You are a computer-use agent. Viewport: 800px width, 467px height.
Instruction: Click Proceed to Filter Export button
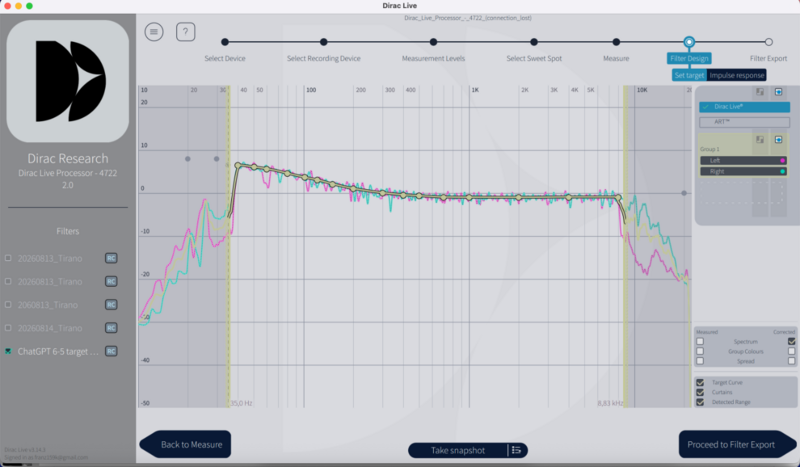pyautogui.click(x=737, y=445)
